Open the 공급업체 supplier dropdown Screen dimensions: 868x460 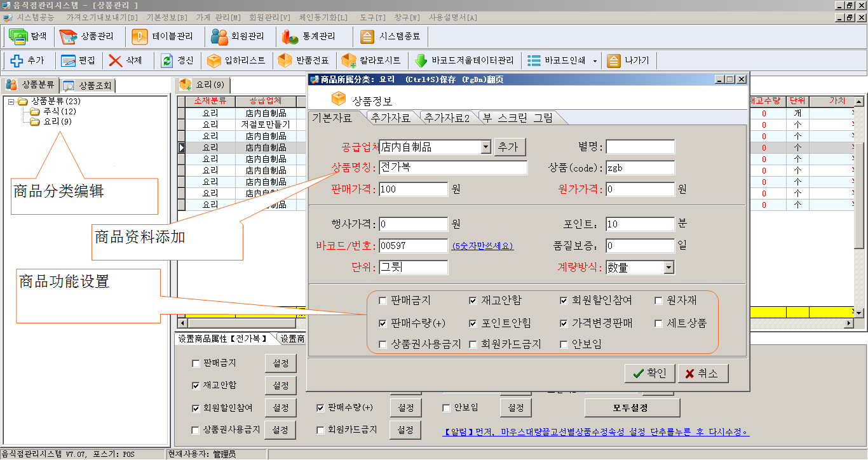click(x=487, y=146)
